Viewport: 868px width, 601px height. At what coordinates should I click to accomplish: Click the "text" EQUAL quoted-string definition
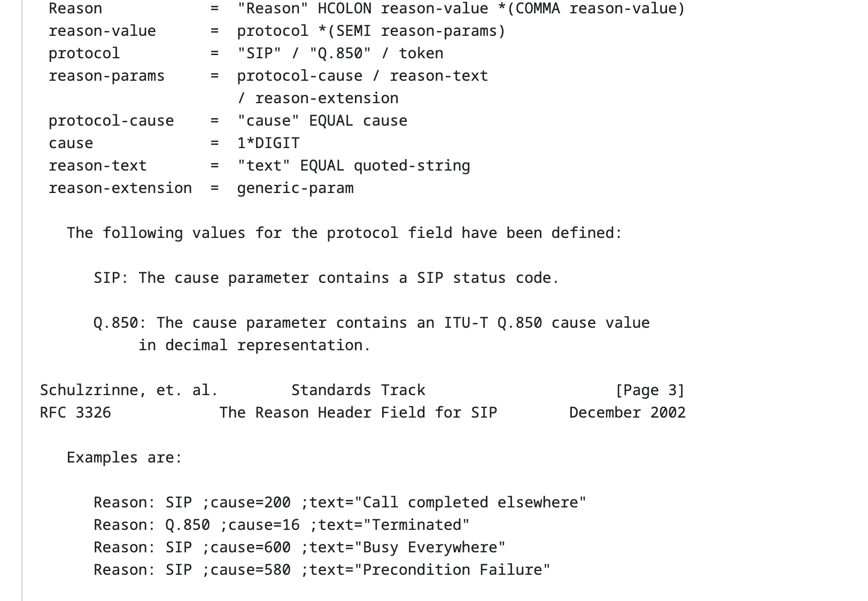pyautogui.click(x=353, y=166)
